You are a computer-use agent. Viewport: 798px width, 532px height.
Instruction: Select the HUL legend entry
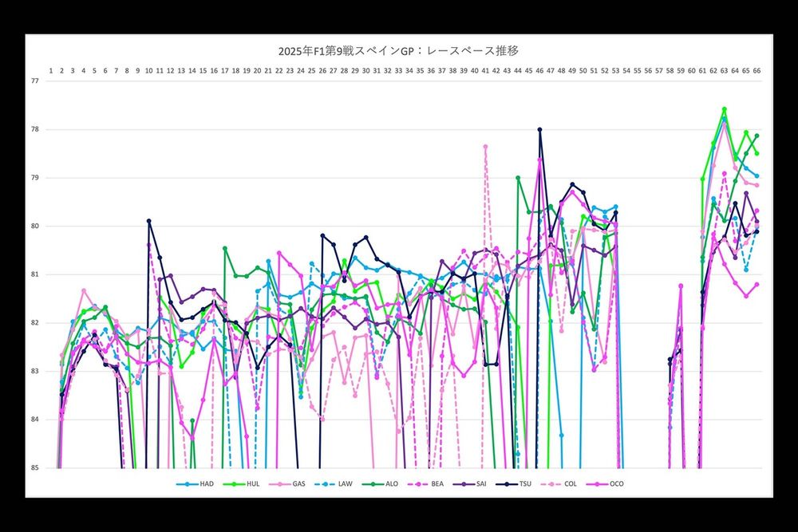click(252, 483)
